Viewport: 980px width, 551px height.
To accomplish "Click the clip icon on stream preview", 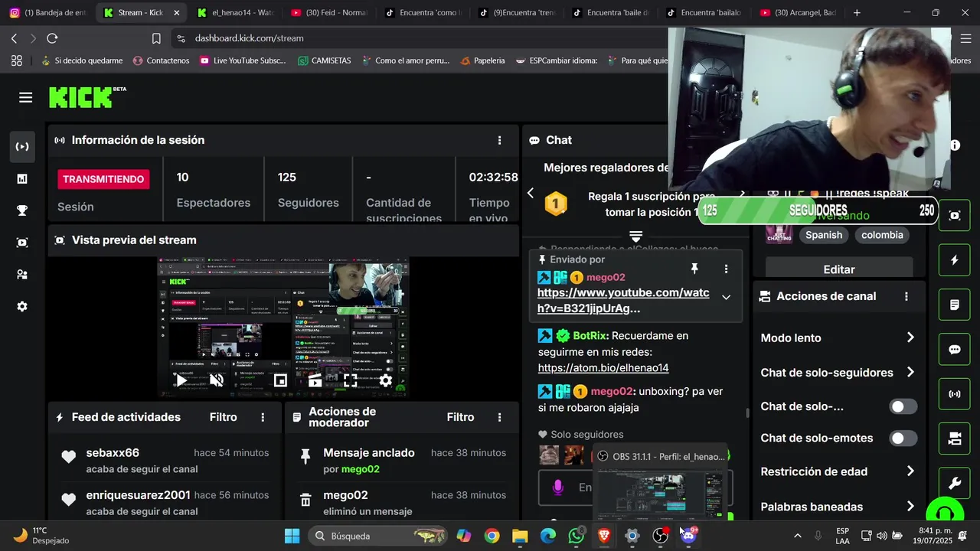I will point(315,380).
